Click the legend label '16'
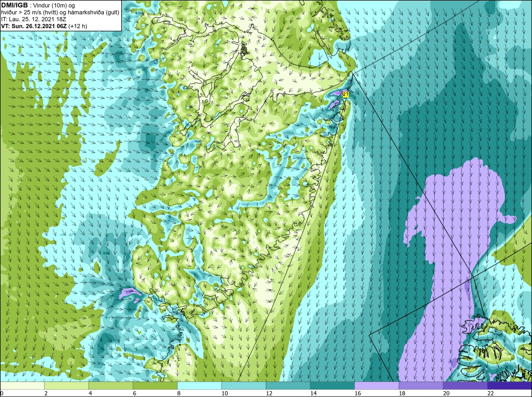Viewport: 532px width, 397px height. pyautogui.click(x=358, y=393)
